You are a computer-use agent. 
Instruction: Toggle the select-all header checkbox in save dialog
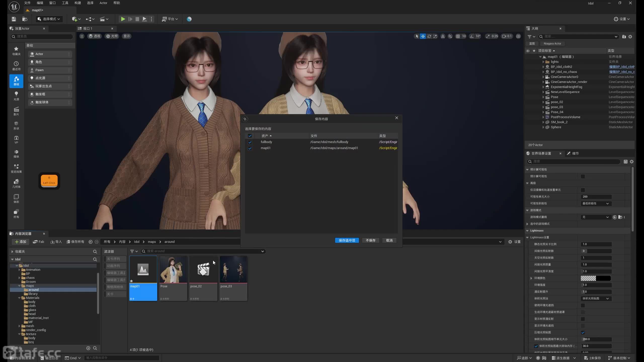click(250, 136)
